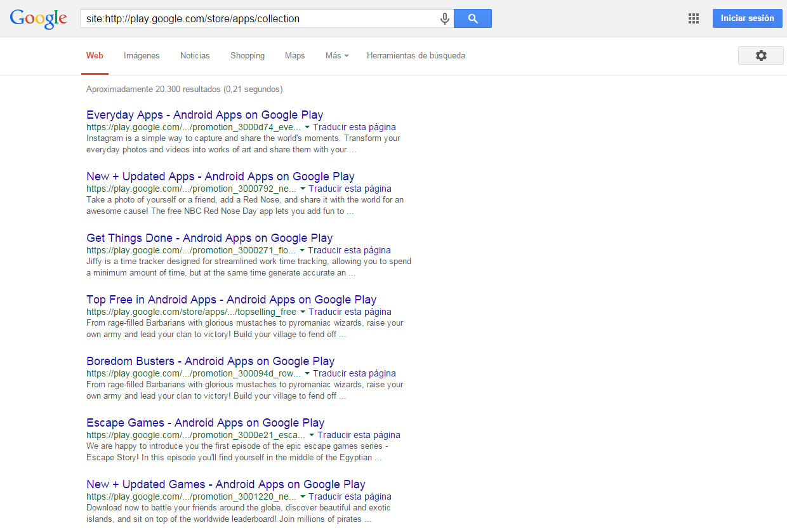
Task: Click the promotion_3000e21_esca URL text
Action: 196,435
